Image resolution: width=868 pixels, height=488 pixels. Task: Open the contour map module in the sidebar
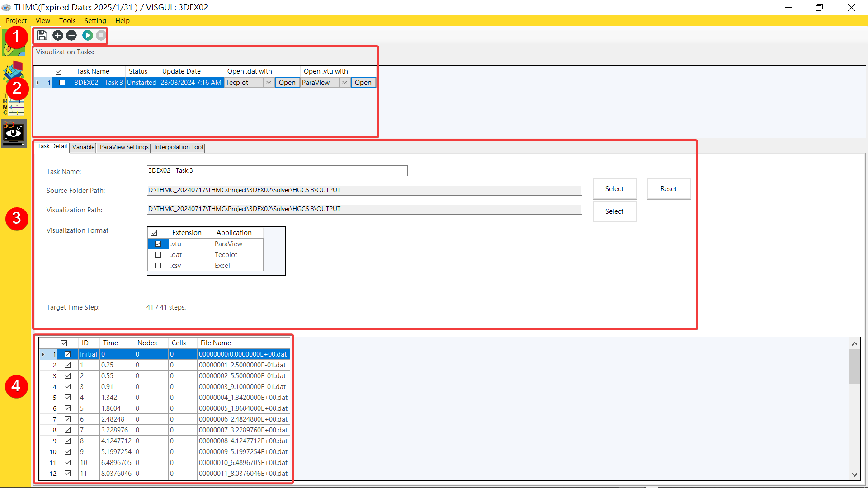[13, 43]
